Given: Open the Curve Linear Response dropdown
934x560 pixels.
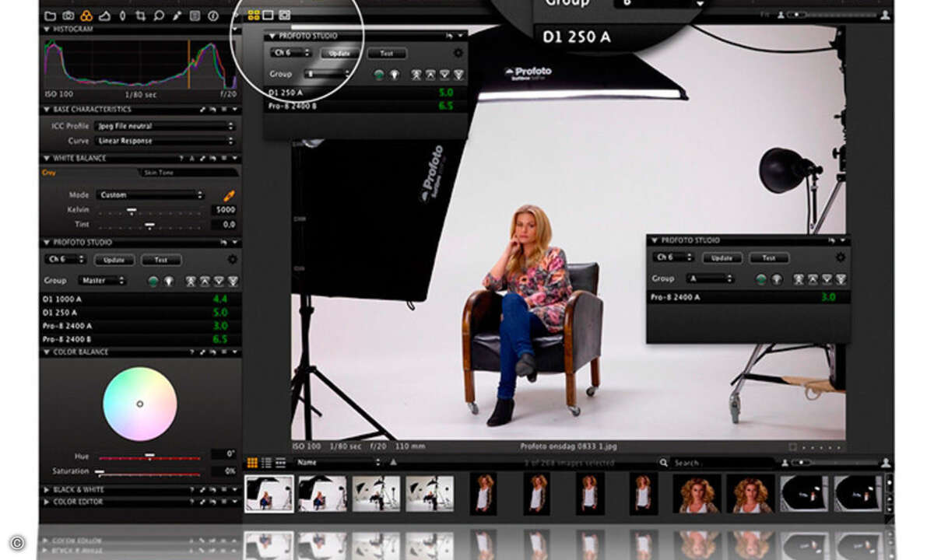Looking at the screenshot, I should click(x=164, y=142).
